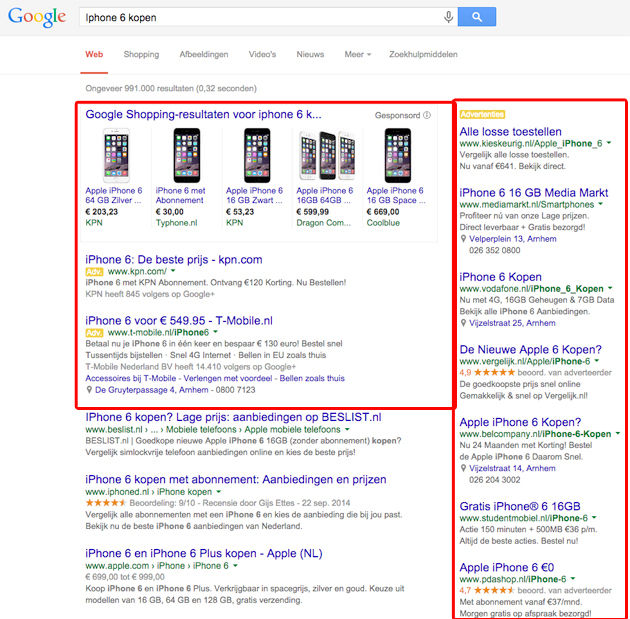Expand arrow beside vergelijk.nl URL
This screenshot has height=619, width=630.
click(597, 361)
